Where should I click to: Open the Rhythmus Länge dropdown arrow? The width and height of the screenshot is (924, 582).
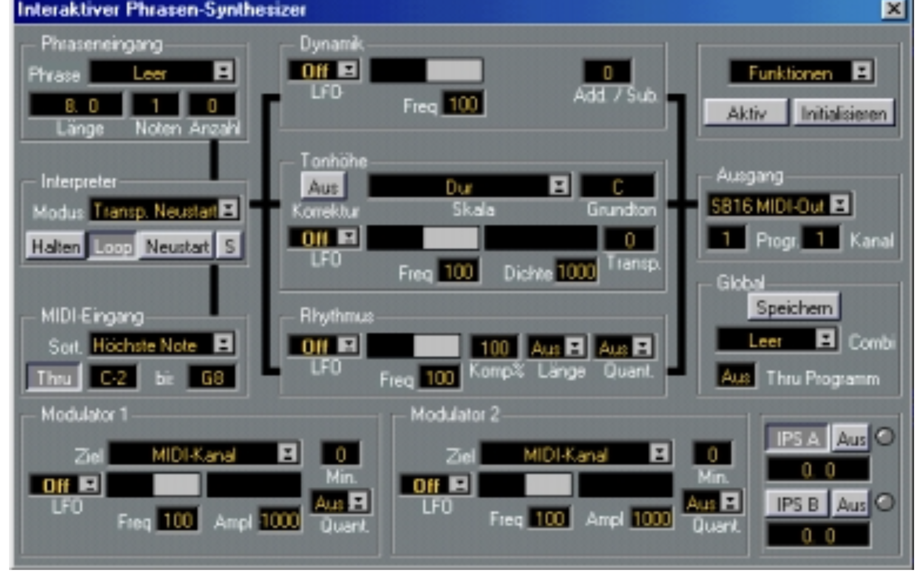click(575, 347)
